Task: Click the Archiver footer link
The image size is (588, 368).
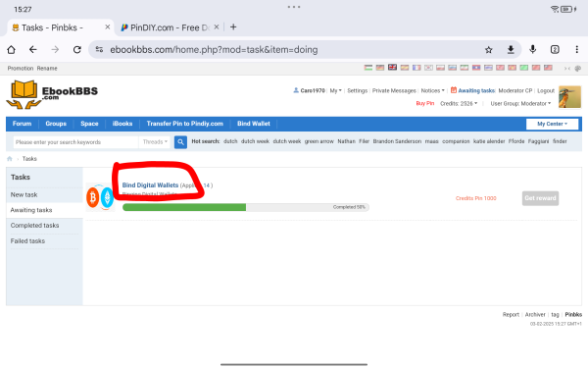Action: click(x=535, y=314)
